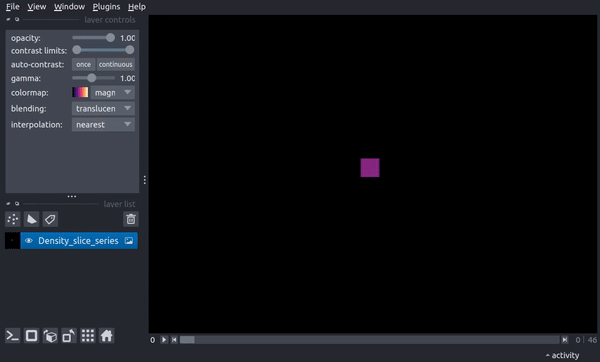Click the gamma value 1.00
The height and width of the screenshot is (362, 600).
coord(127,78)
